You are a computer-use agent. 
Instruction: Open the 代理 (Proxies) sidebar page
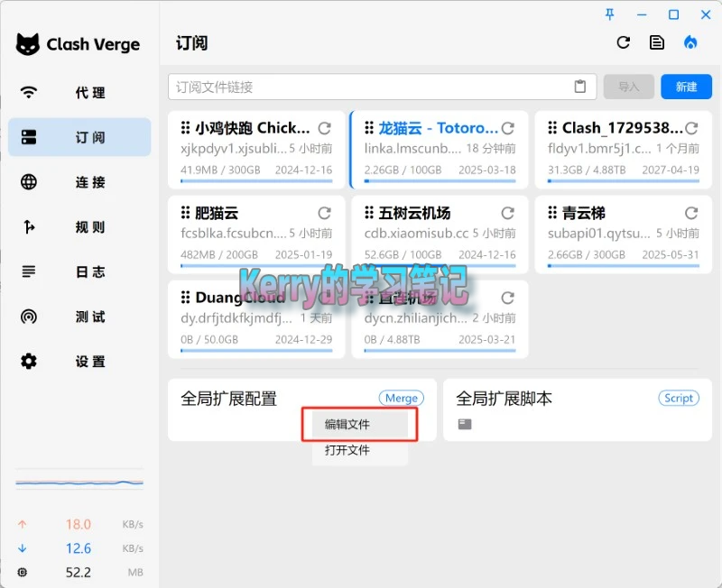(79, 93)
